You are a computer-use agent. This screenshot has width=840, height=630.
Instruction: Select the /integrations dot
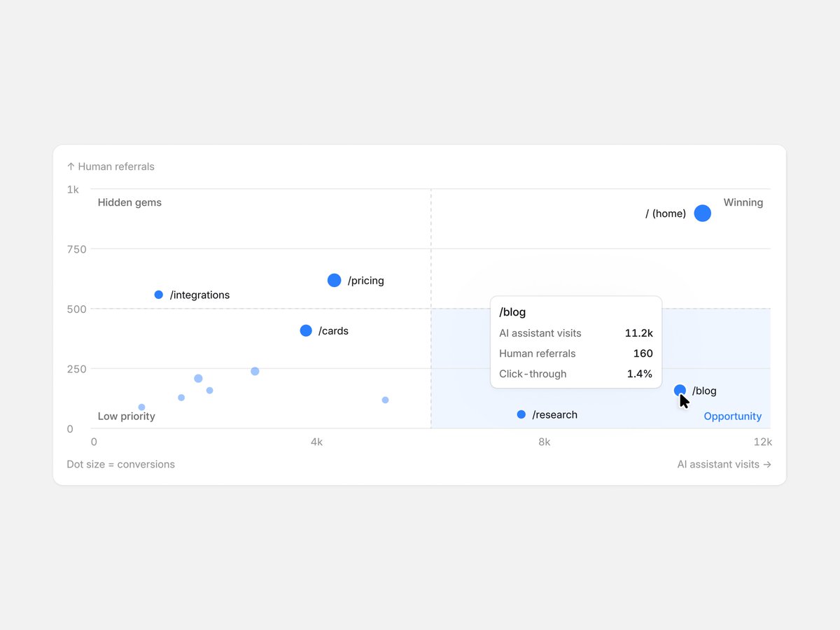pyautogui.click(x=159, y=295)
